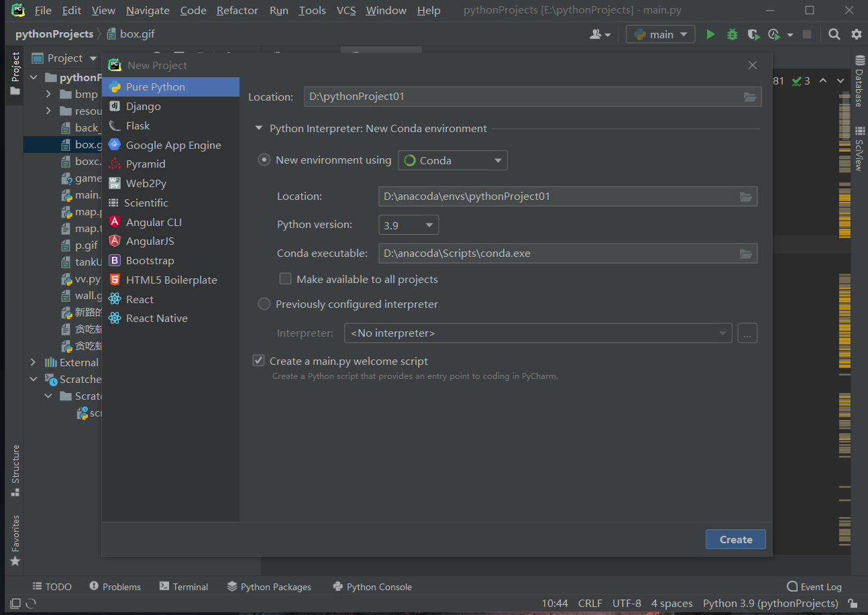Expand External Libraries tree node

pos(34,362)
